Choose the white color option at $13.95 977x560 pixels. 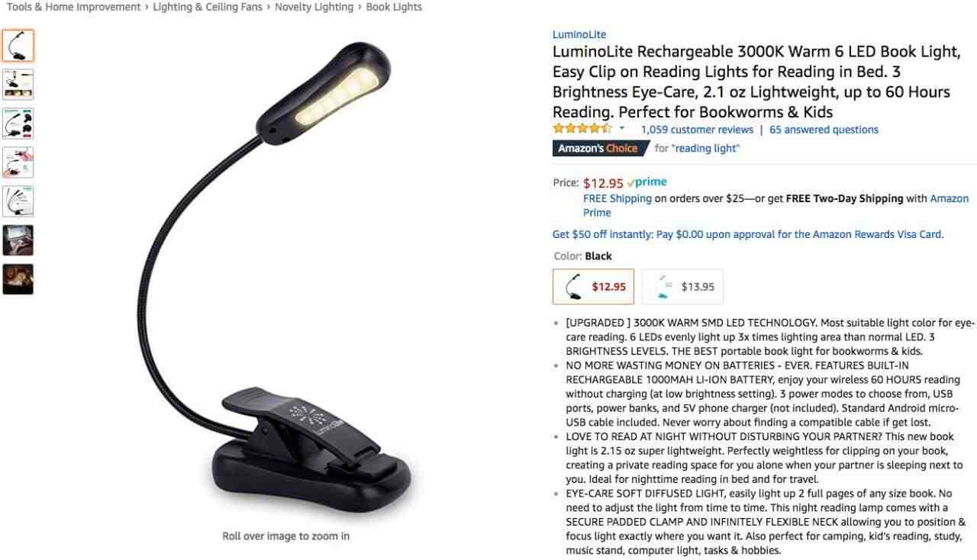coord(682,287)
